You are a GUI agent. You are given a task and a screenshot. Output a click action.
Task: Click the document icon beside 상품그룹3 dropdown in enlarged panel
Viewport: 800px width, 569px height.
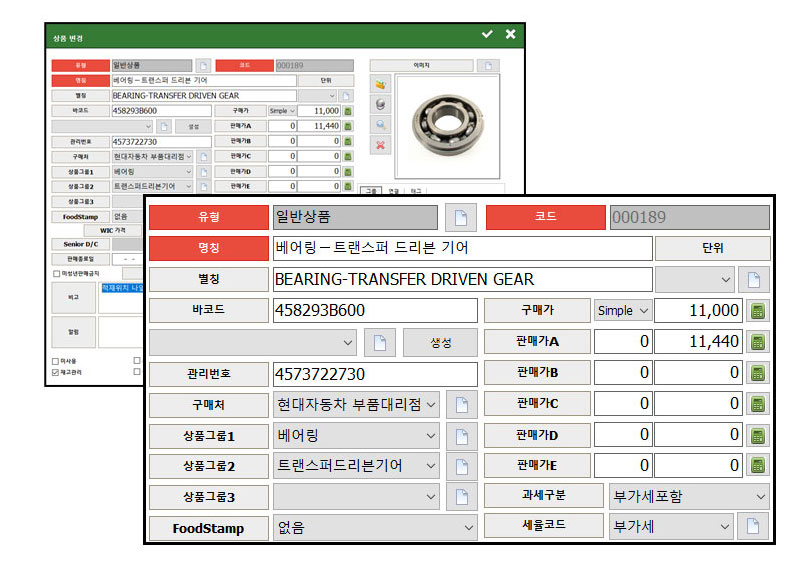tap(462, 497)
